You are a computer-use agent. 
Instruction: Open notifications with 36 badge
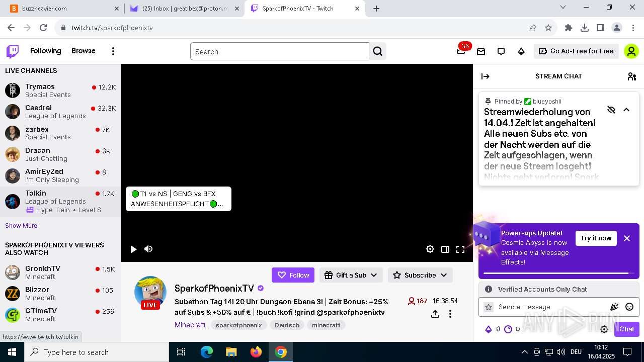(461, 51)
